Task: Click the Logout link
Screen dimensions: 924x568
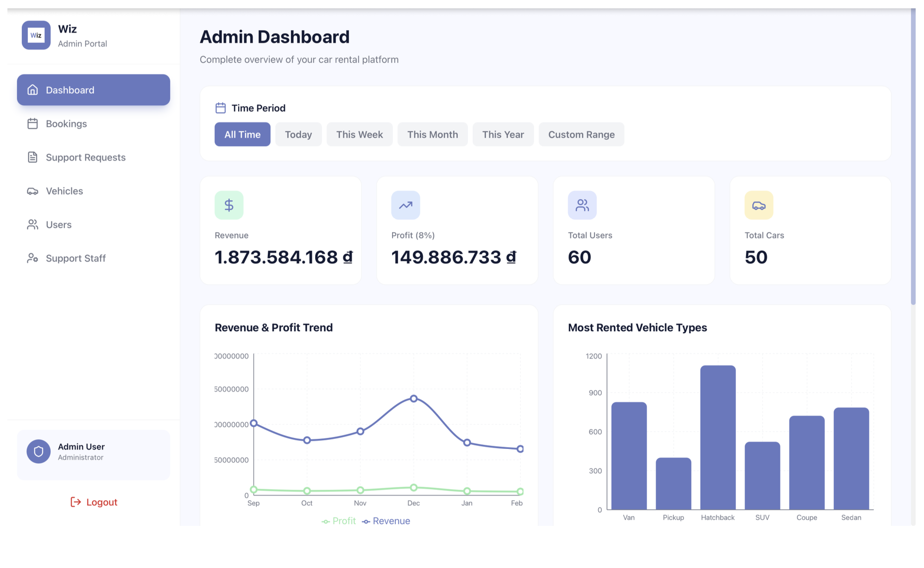Action: click(94, 502)
